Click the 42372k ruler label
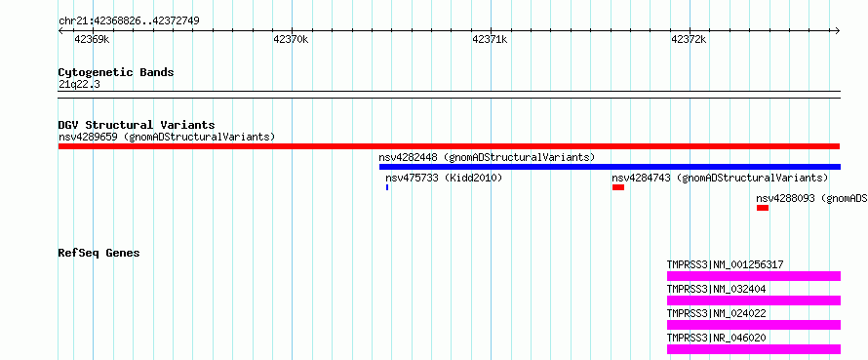This screenshot has height=360, width=868. point(689,39)
